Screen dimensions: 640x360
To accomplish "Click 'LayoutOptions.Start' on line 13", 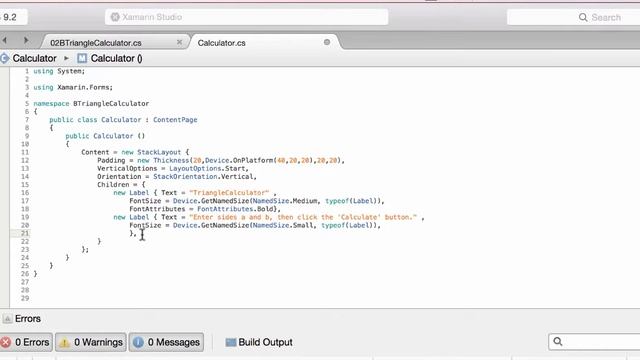I will click(207, 168).
